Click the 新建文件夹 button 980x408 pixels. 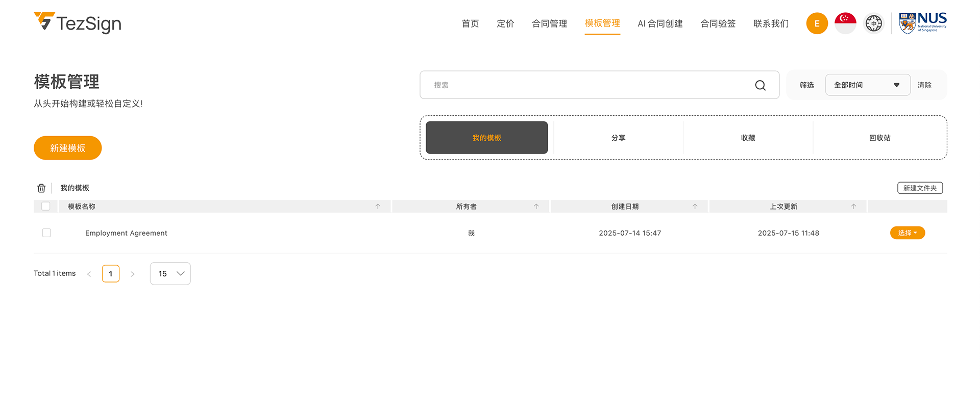tap(920, 188)
